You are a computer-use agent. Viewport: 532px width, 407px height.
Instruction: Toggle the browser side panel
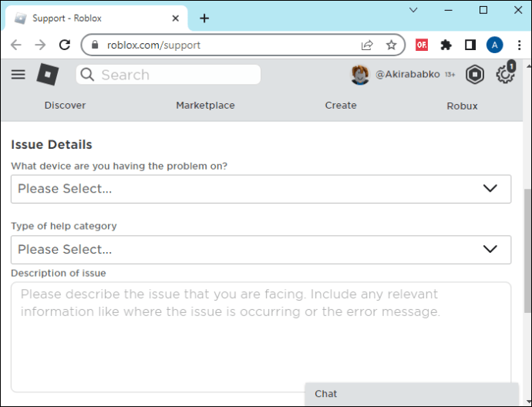470,45
